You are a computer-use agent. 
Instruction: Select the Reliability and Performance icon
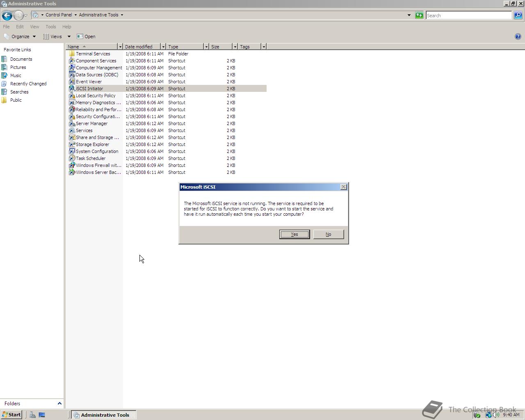[x=72, y=110]
